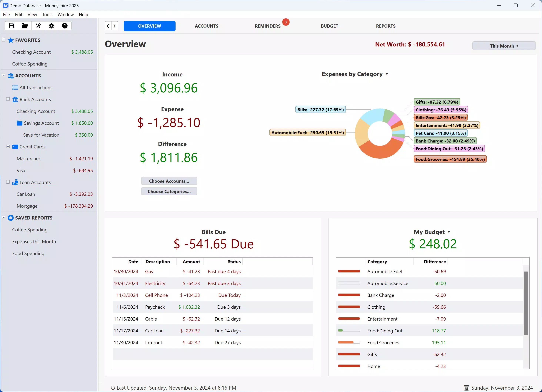542x392 pixels.
Task: Collapse the Credit Cards group
Action: pos(8,147)
